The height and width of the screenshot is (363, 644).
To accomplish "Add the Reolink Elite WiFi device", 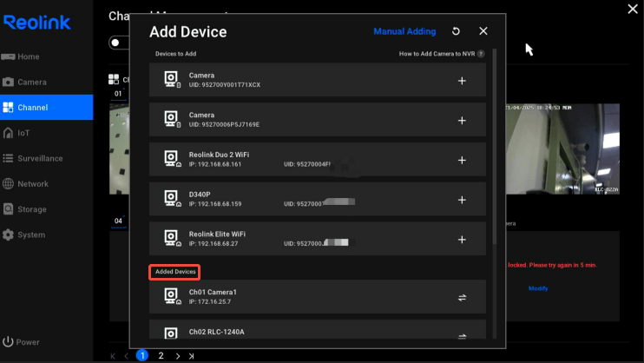I will 462,240.
